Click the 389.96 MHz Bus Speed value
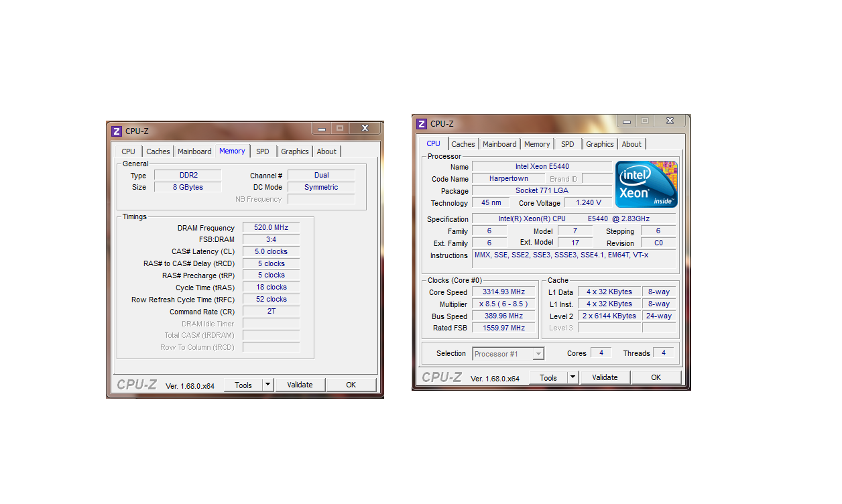The image size is (842, 504). pyautogui.click(x=503, y=316)
